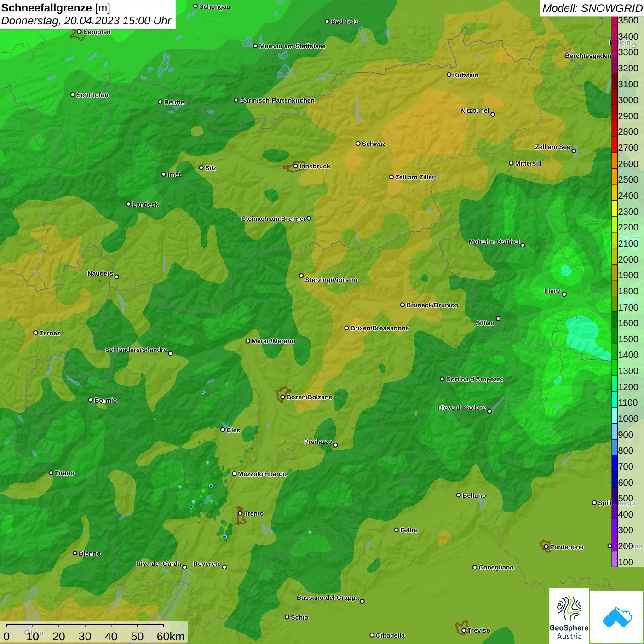
Task: Select the Cortina d'Ampezzo label
Action: coord(475,379)
